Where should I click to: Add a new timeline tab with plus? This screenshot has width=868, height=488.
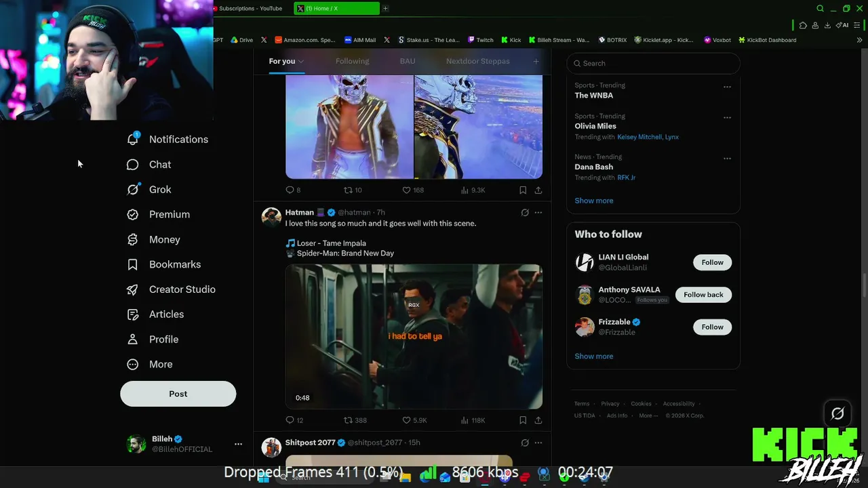[x=536, y=61]
